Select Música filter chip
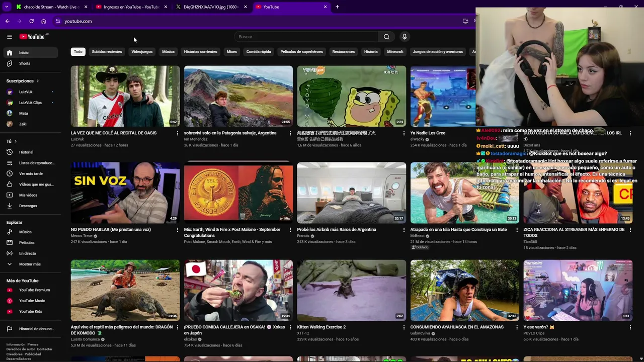644x362 pixels. click(x=168, y=52)
